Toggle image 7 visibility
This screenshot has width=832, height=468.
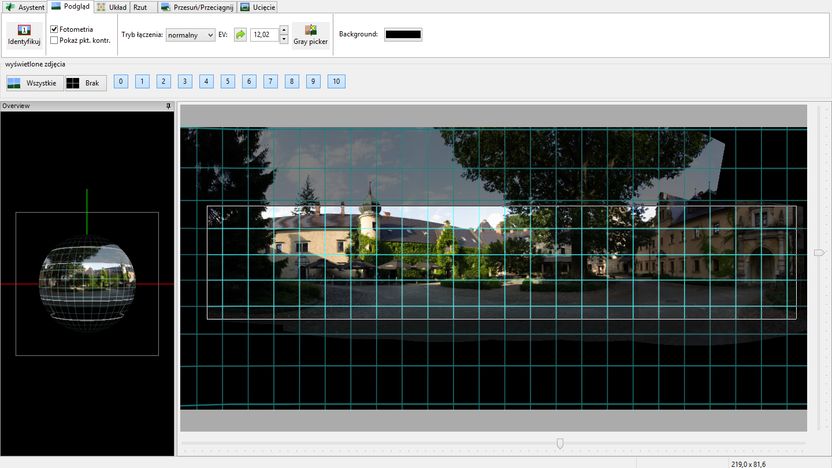click(271, 81)
